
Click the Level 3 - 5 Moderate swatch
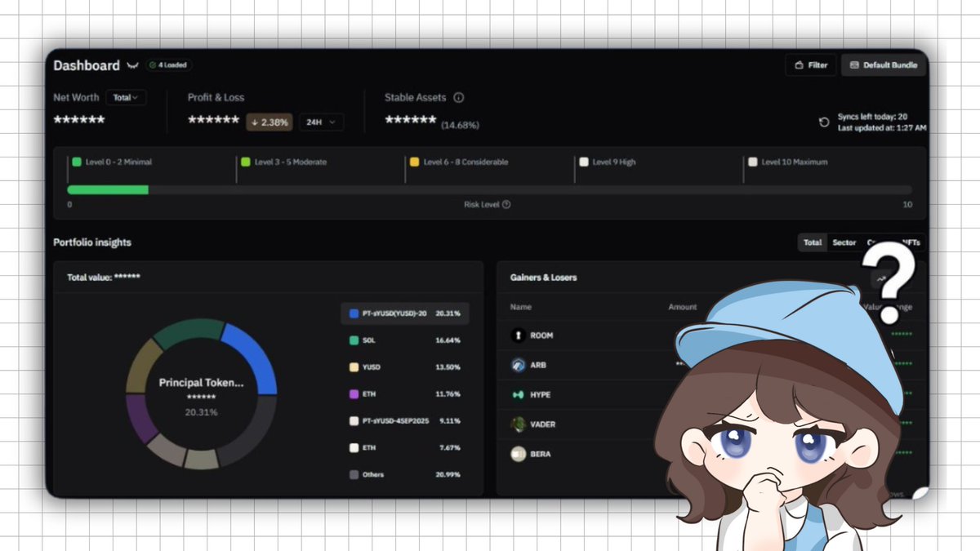pyautogui.click(x=245, y=162)
